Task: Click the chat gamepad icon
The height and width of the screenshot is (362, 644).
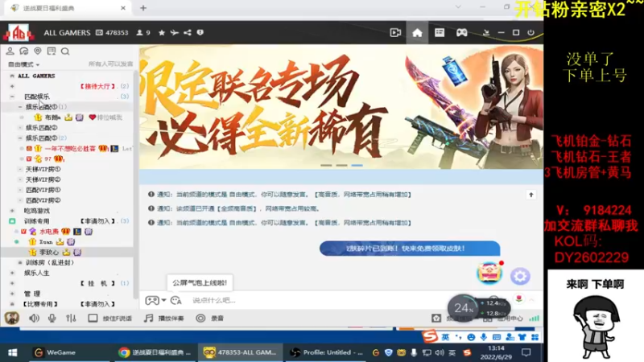Action: 152,300
